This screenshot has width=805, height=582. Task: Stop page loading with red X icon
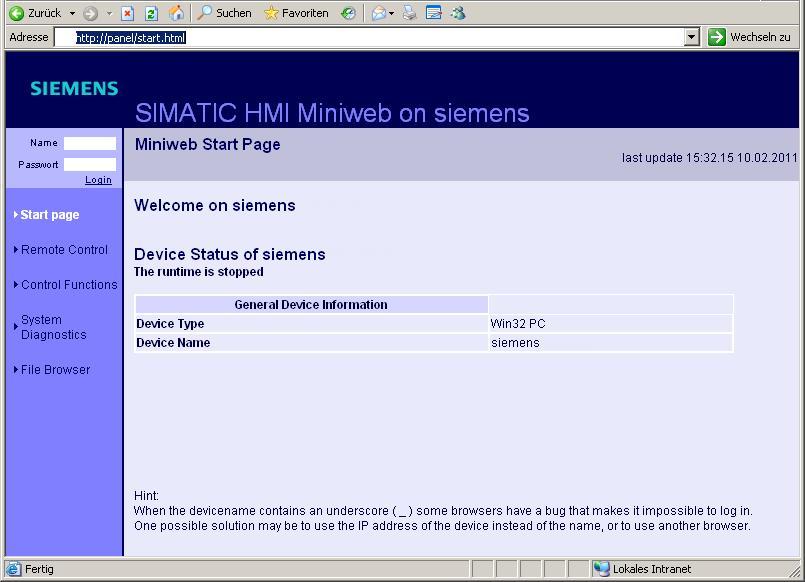[127, 13]
